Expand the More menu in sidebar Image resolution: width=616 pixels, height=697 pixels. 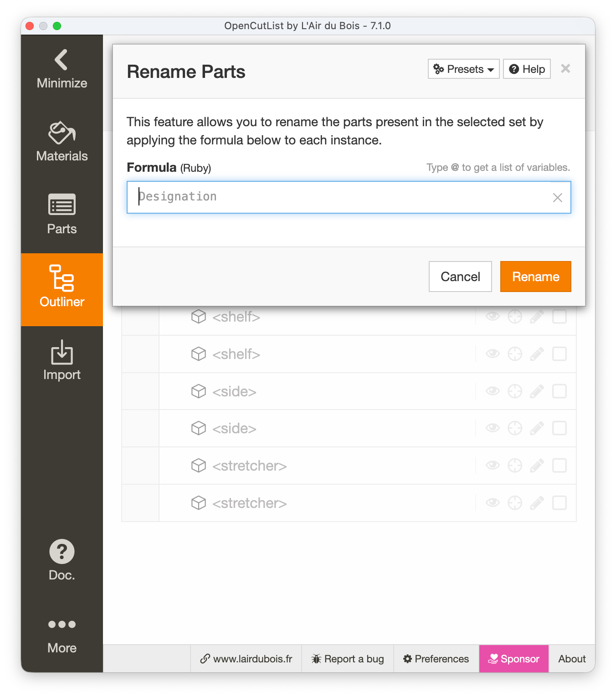click(x=62, y=634)
